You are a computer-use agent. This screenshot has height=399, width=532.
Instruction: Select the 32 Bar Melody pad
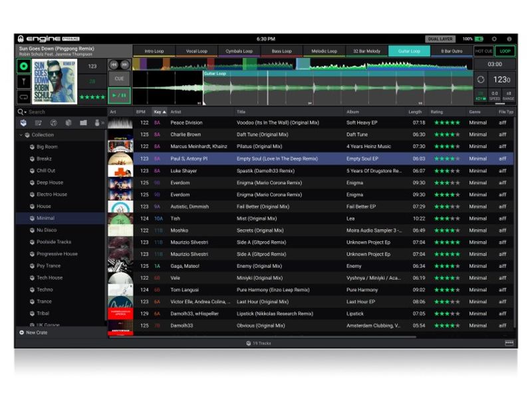[x=367, y=51]
